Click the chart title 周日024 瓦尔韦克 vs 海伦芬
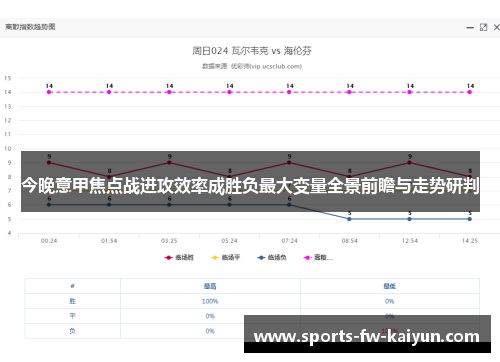Viewport: 500px width, 362px height. tap(252, 51)
